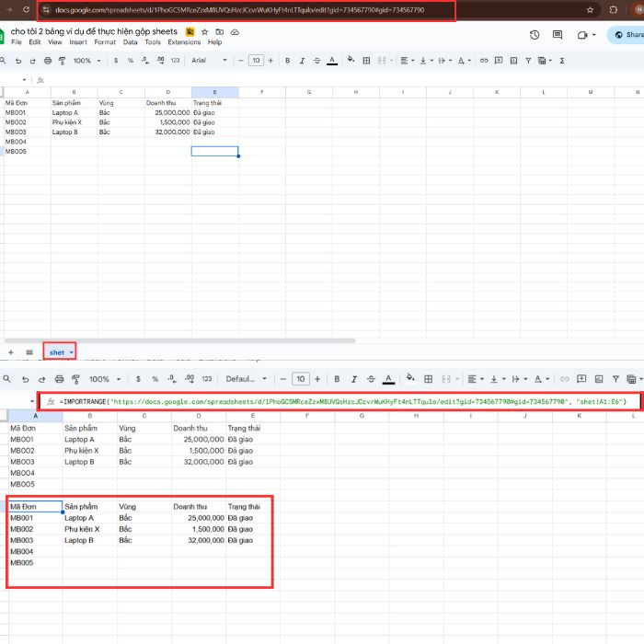Apply currency format in the upper toolbar
This screenshot has width=644, height=644.
pos(116,61)
